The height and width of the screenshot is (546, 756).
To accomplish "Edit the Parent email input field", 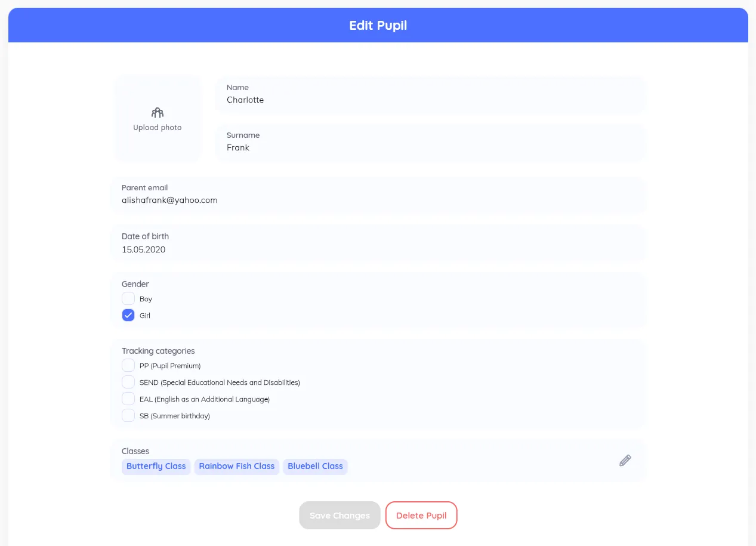I will [377, 200].
